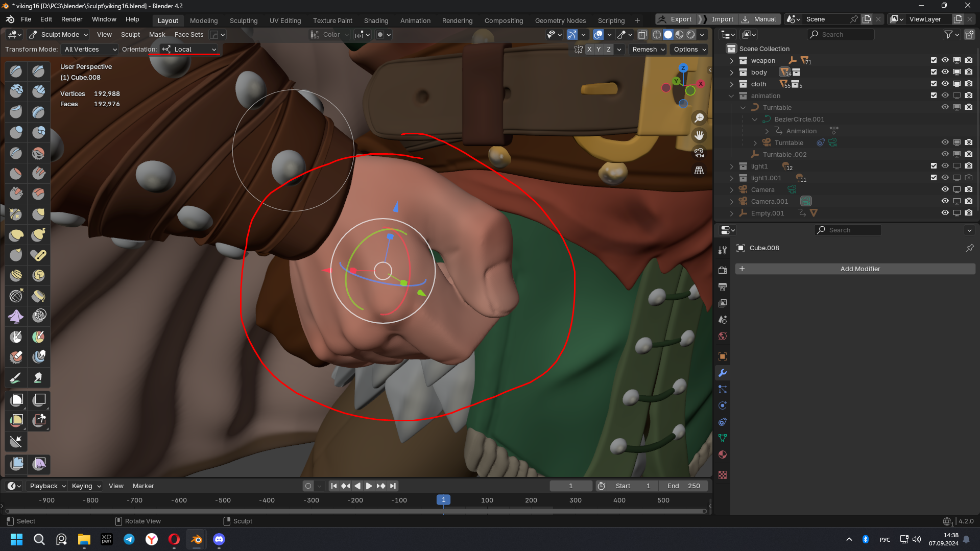
Task: Hide cloth collection eye icon
Action: tap(945, 84)
